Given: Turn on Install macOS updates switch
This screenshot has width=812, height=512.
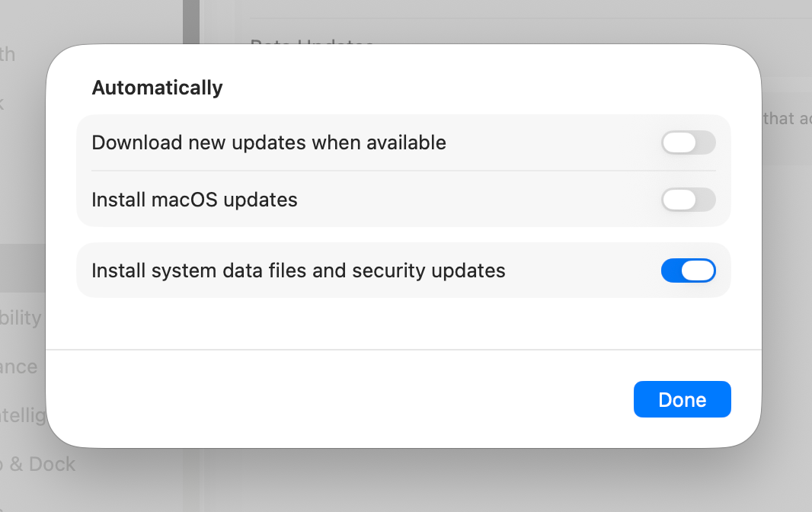Looking at the screenshot, I should pyautogui.click(x=688, y=200).
